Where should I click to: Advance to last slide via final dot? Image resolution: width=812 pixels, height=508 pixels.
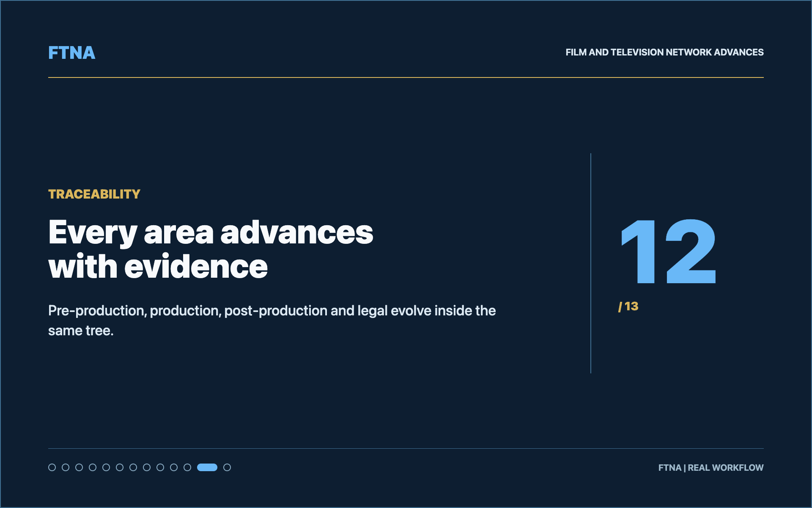pyautogui.click(x=227, y=467)
